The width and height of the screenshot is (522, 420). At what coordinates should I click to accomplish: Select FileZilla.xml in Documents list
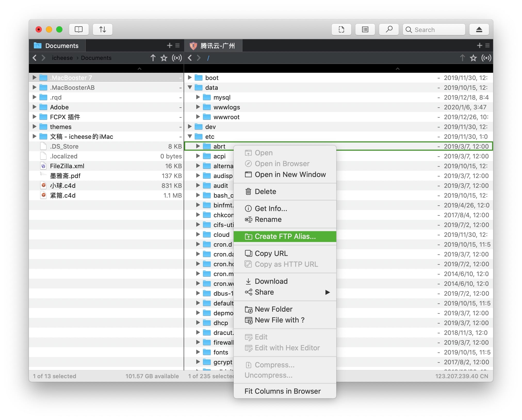click(67, 166)
